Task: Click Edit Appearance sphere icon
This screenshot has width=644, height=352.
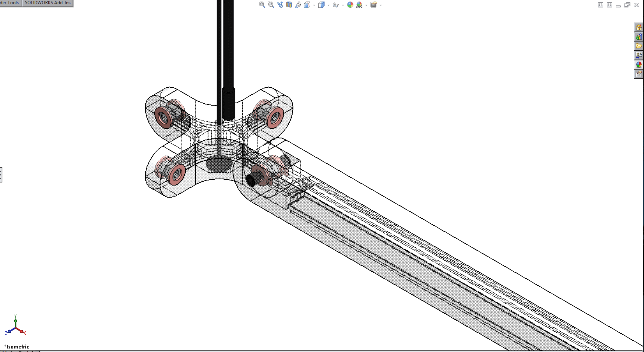Action: coord(350,5)
